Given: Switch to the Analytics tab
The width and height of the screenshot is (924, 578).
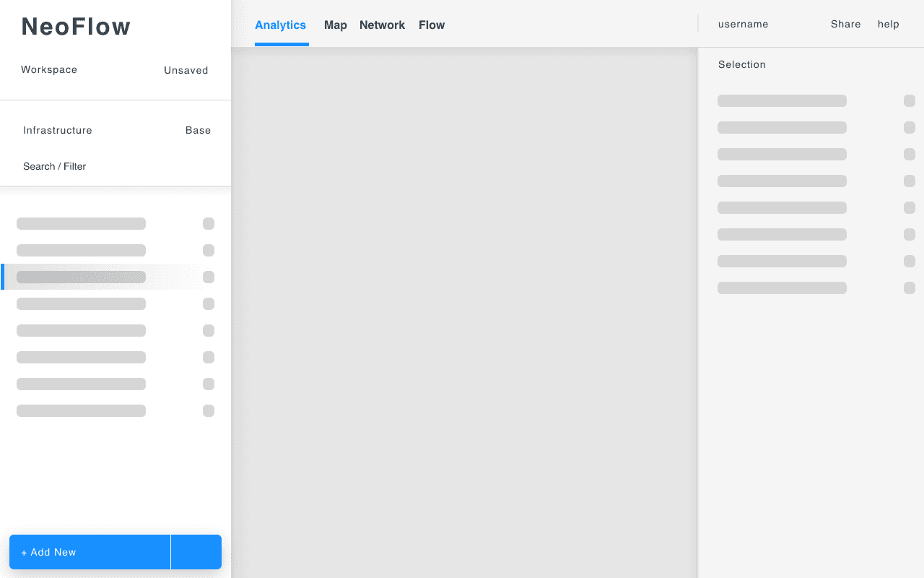Looking at the screenshot, I should [281, 25].
